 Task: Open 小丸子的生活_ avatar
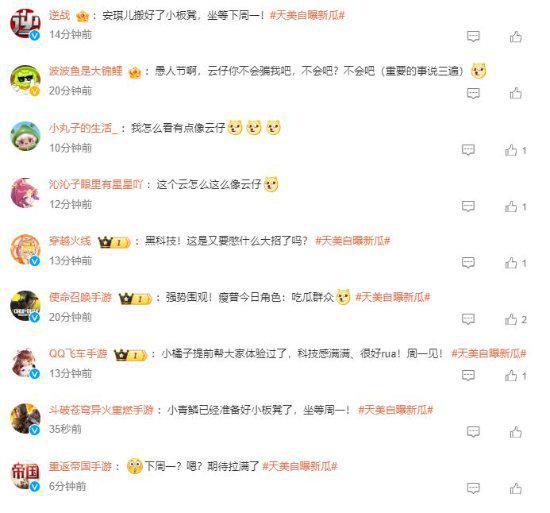click(x=25, y=136)
